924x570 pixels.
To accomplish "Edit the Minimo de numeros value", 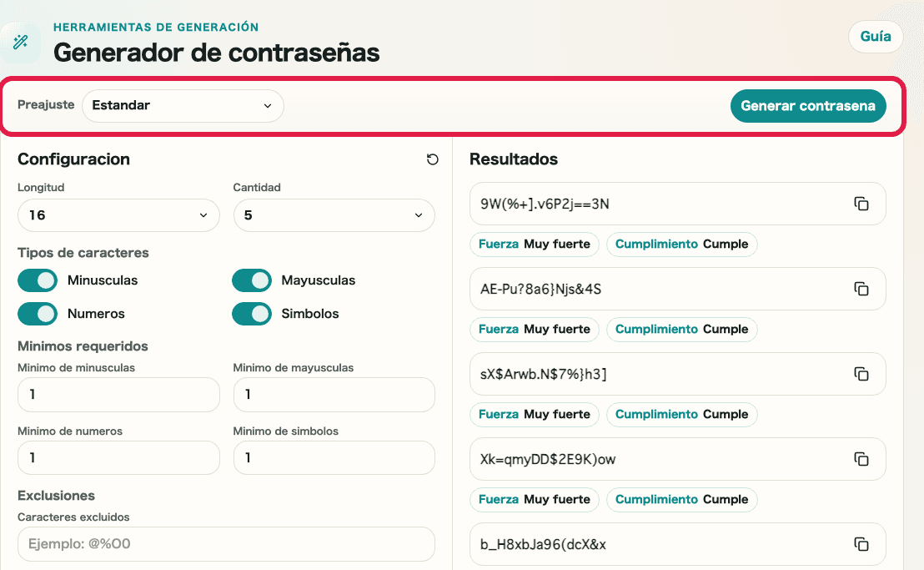I will [118, 457].
